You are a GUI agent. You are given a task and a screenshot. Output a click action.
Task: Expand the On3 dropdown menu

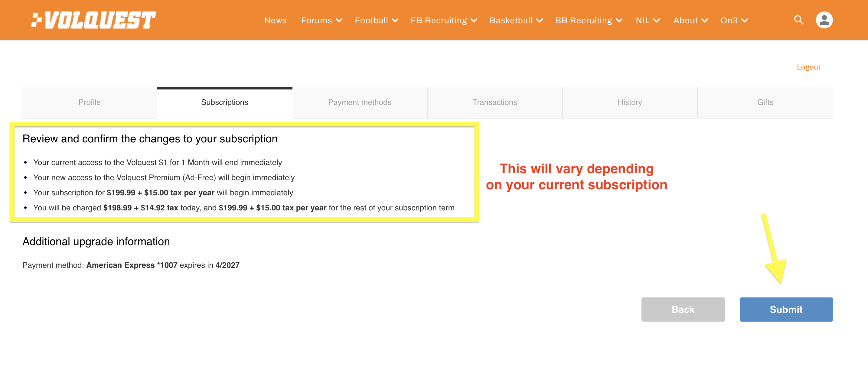(734, 21)
